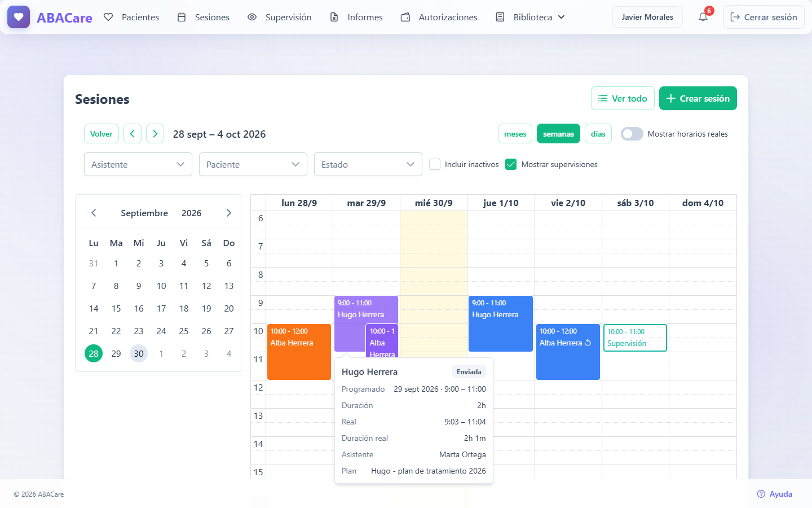Open the Paciente filter dropdown
This screenshot has width=812, height=508.
point(253,164)
